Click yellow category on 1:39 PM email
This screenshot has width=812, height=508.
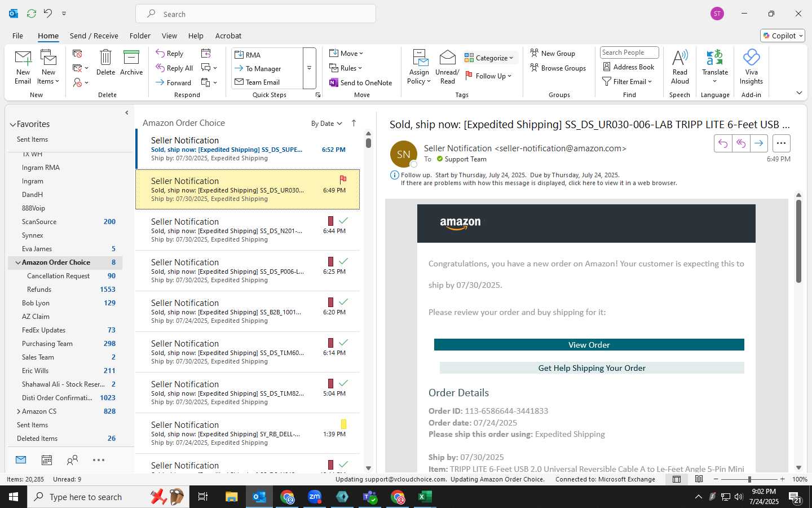[x=343, y=424]
